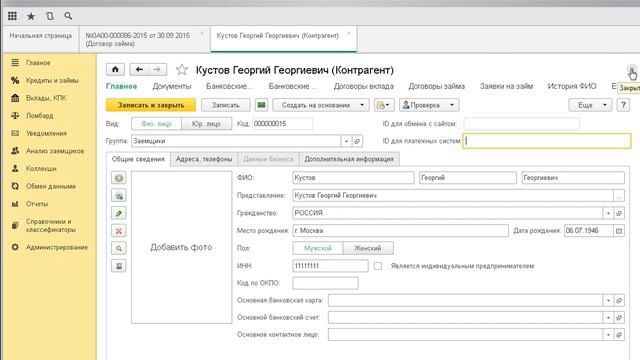Delete photo with red cross icon
The width and height of the screenshot is (640, 360).
[119, 231]
